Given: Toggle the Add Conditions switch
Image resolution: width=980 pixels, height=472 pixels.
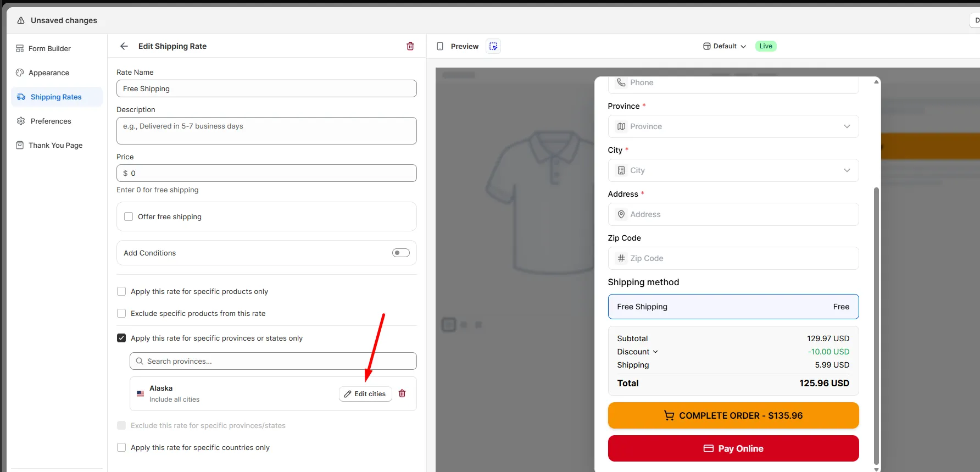Looking at the screenshot, I should 401,253.
